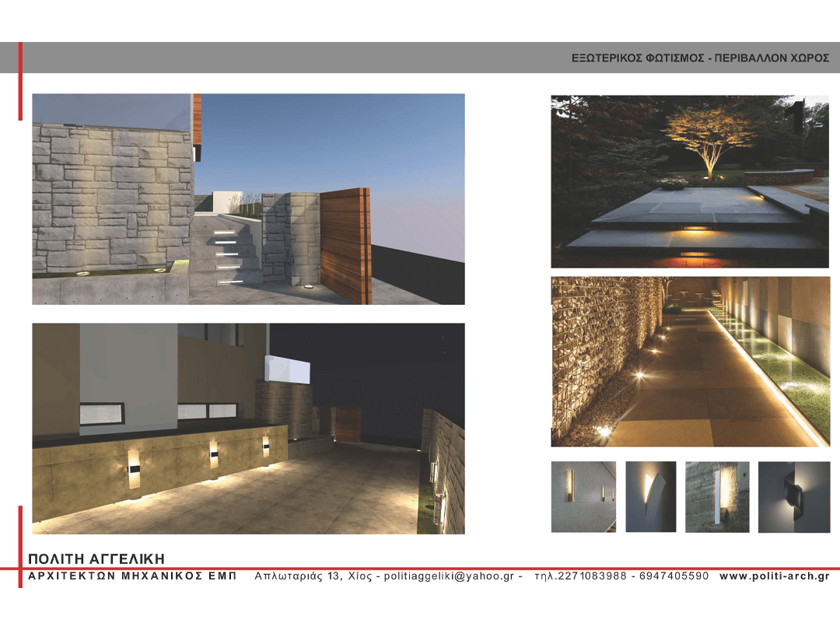Click the stone wall staircase daytime render
Screen dimensions: 840x630
pyautogui.click(x=249, y=199)
